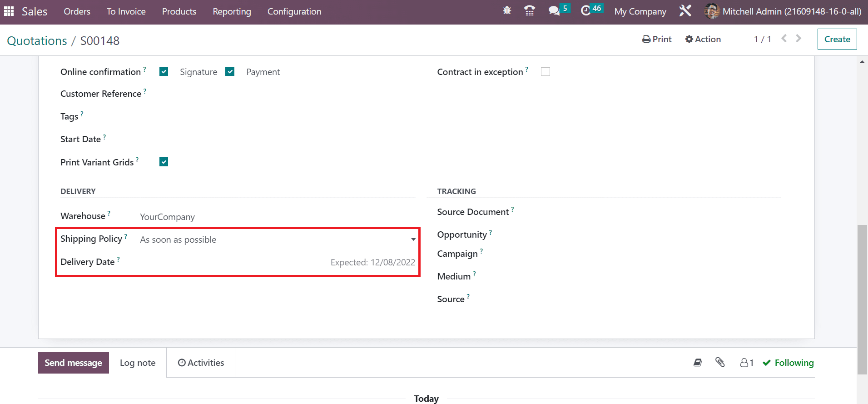
Task: Click the Tags field
Action: pos(278,116)
